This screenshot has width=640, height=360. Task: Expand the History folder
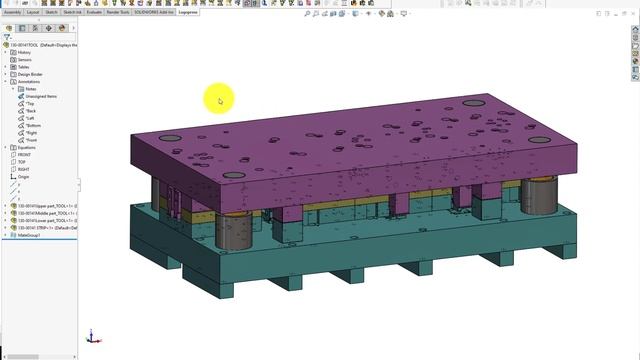point(5,52)
